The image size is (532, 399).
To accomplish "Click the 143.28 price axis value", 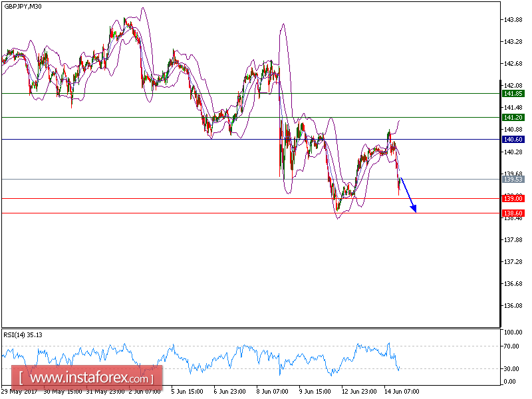I will (x=513, y=42).
